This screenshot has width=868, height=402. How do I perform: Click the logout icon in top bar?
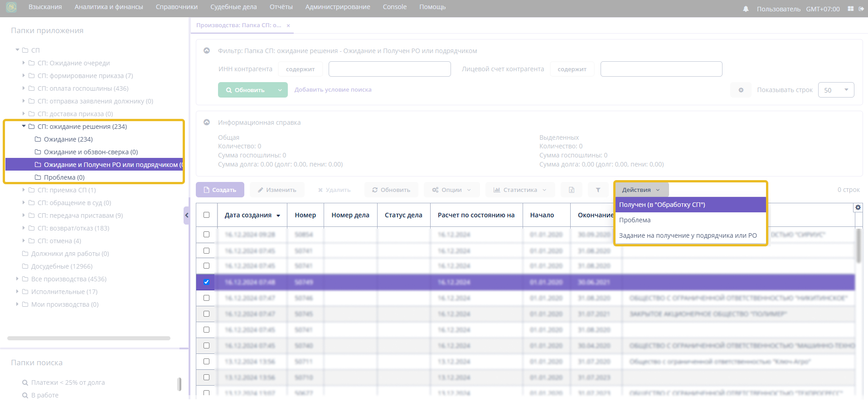click(861, 9)
